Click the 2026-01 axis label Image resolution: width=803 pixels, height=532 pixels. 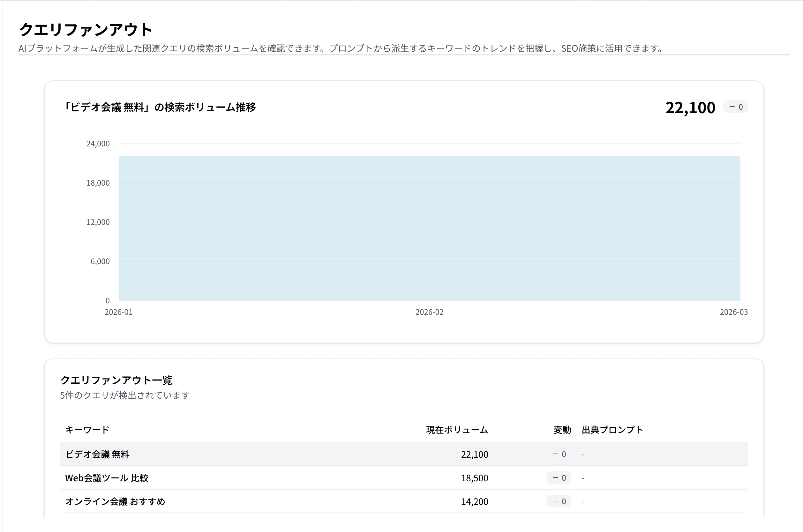[118, 312]
